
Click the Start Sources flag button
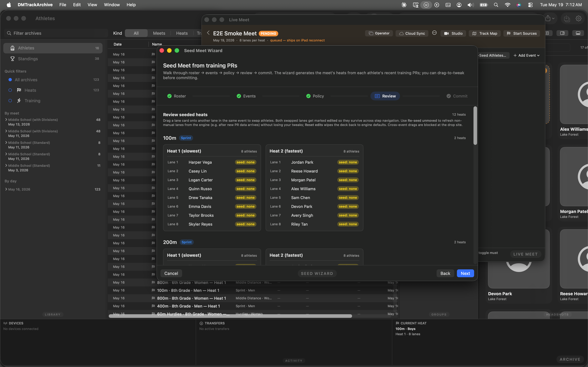point(521,33)
